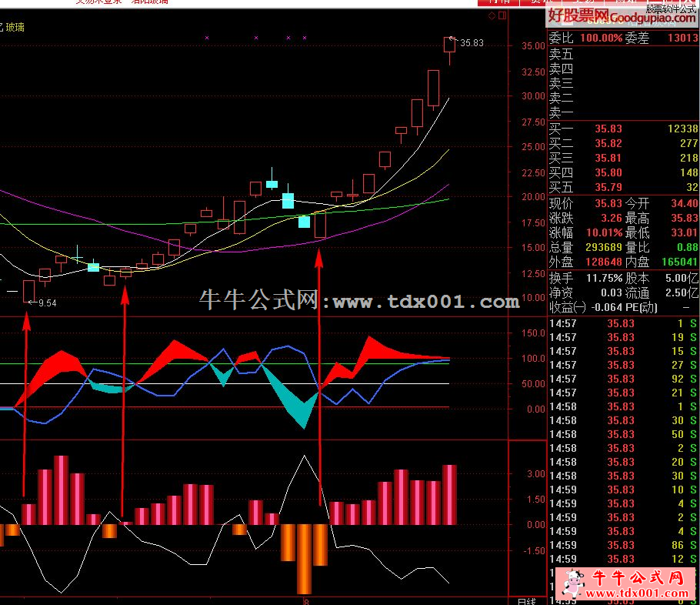Click the 9.54 low price marker
The image size is (700, 605).
click(x=46, y=302)
